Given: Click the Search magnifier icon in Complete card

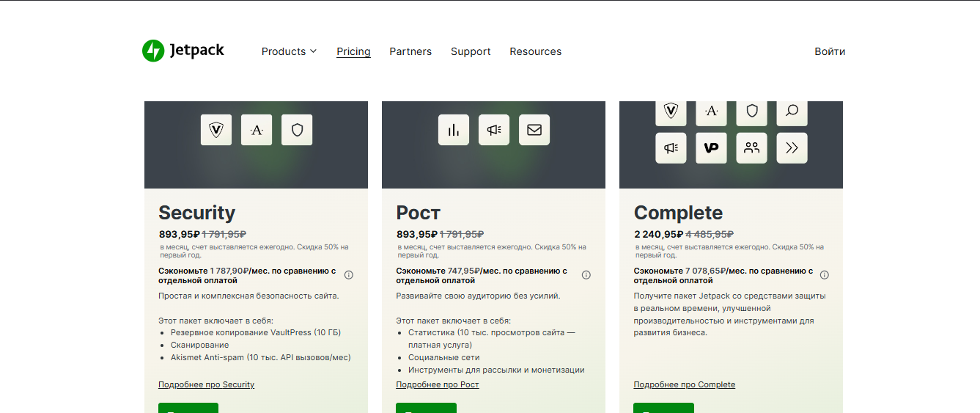Looking at the screenshot, I should point(792,112).
